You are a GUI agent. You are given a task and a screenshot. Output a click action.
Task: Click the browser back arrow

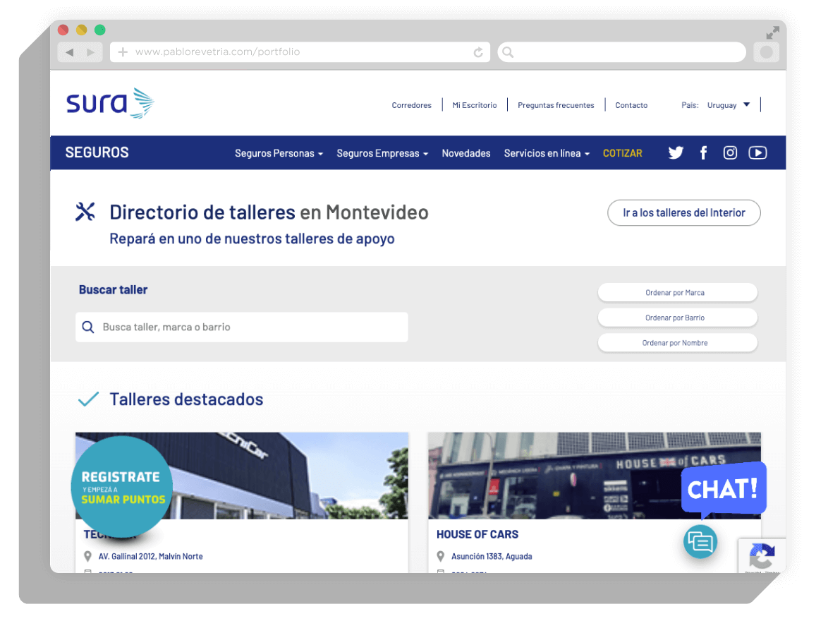pos(69,52)
